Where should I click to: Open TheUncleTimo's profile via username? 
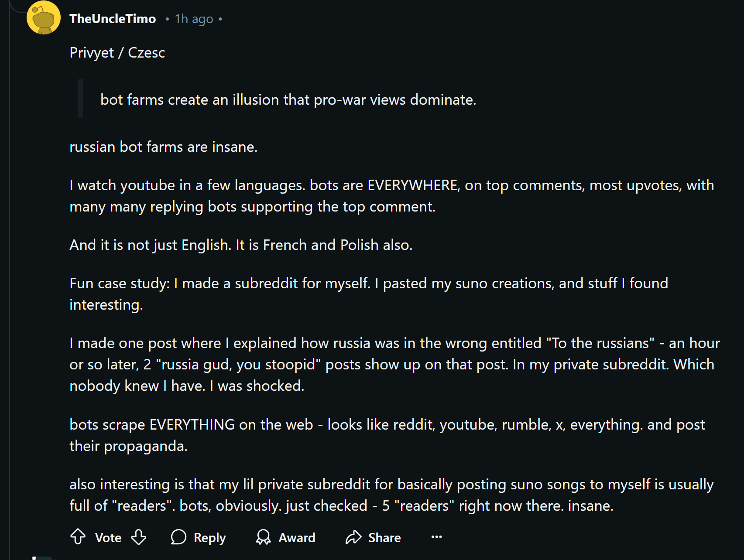click(113, 19)
